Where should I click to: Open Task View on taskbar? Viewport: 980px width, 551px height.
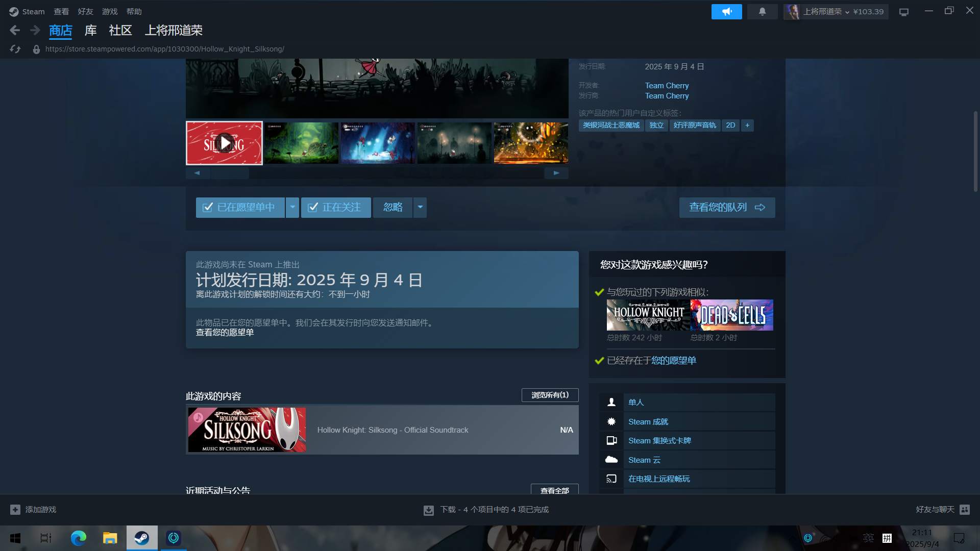(46, 538)
